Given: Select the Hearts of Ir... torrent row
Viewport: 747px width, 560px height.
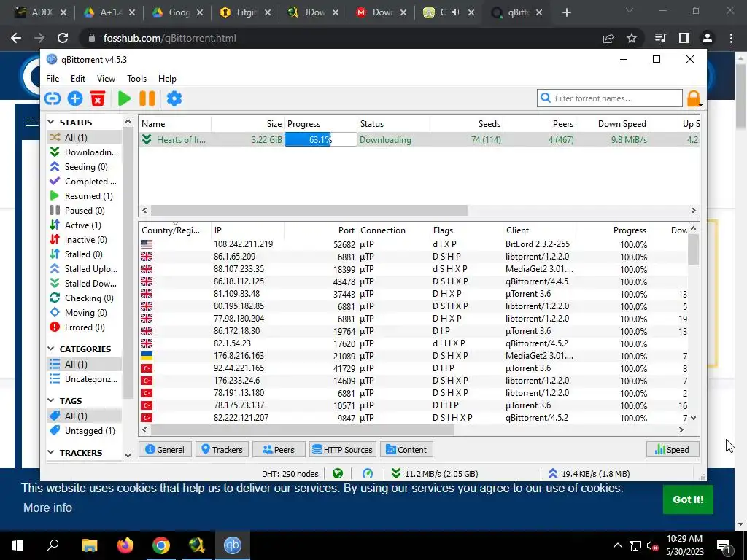Looking at the screenshot, I should tap(419, 139).
